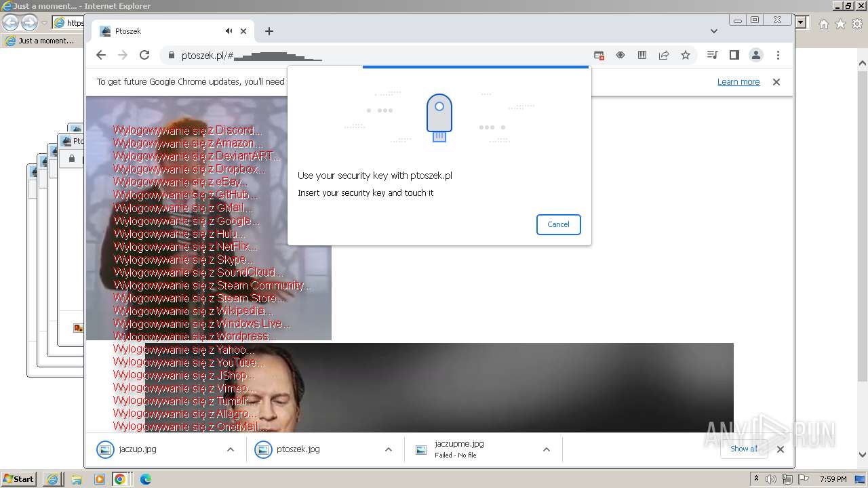The width and height of the screenshot is (868, 488).
Task: Open the media controls icon
Action: (x=712, y=55)
